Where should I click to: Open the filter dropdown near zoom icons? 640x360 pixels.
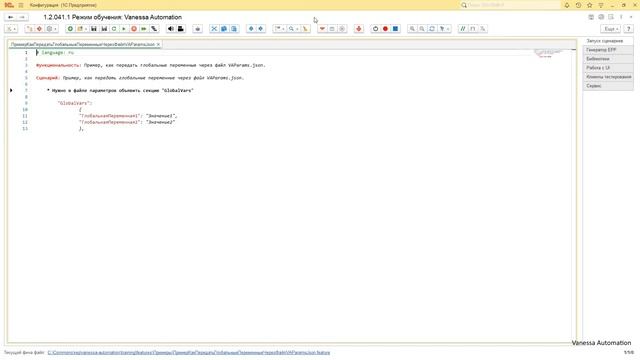click(x=444, y=29)
